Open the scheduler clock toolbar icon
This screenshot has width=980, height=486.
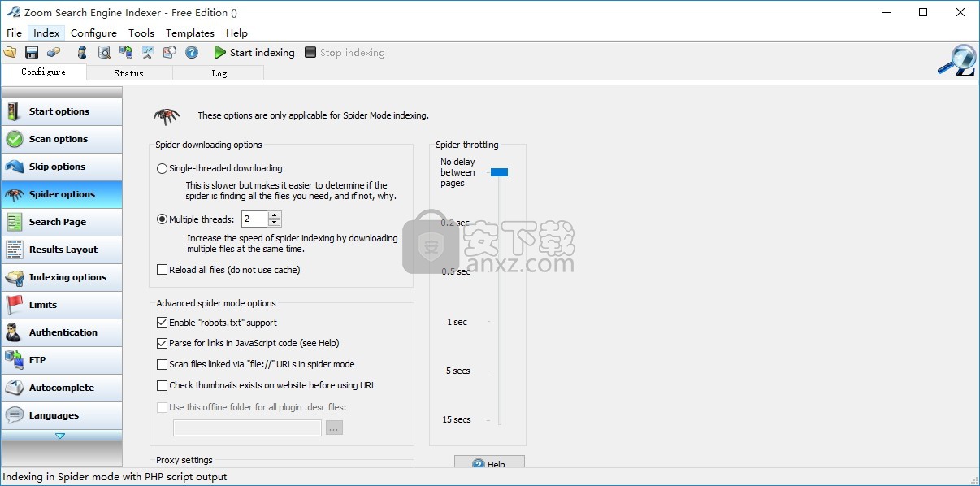pos(170,52)
